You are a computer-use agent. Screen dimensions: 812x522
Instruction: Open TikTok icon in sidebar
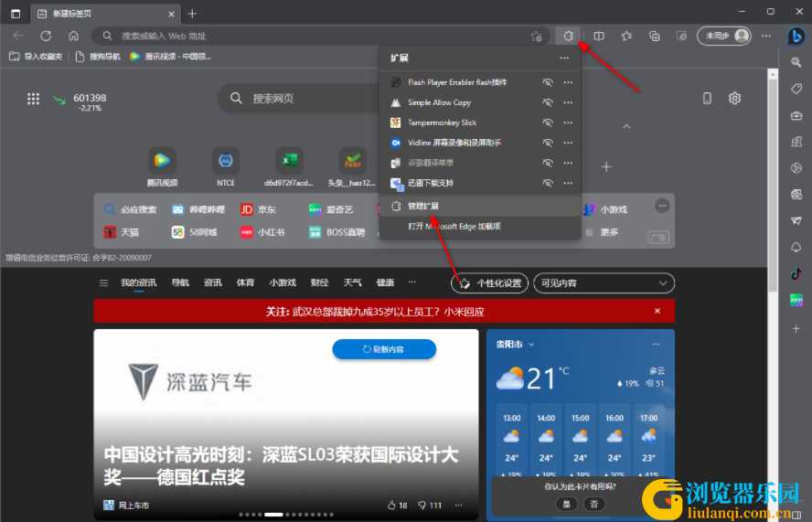796,273
